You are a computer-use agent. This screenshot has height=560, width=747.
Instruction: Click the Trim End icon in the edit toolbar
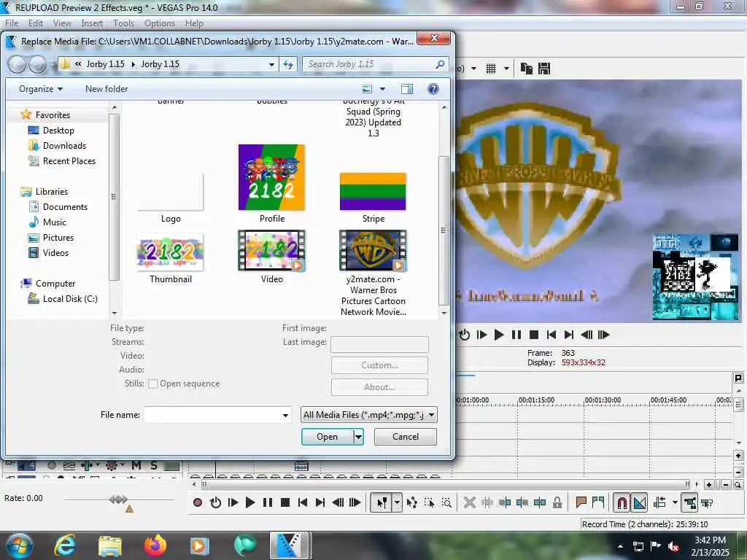click(x=522, y=502)
